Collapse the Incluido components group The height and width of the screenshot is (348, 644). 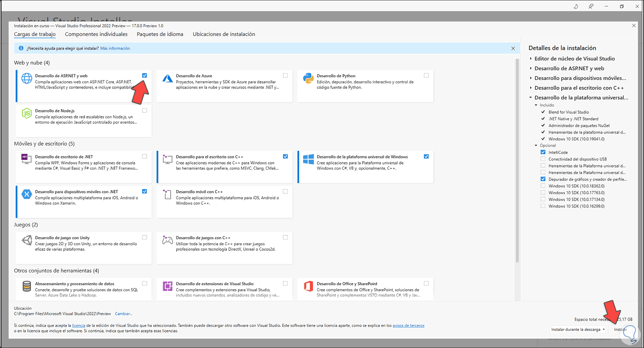pyautogui.click(x=536, y=105)
